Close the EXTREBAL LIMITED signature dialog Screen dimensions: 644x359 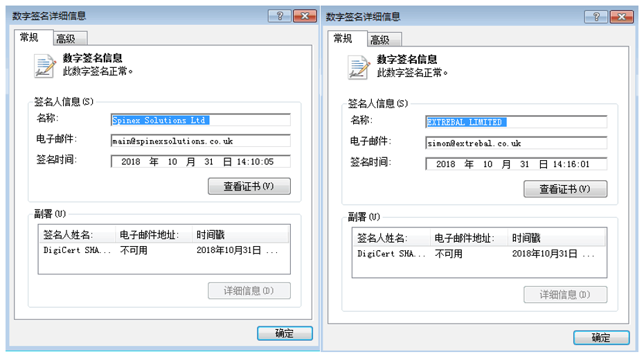click(621, 17)
